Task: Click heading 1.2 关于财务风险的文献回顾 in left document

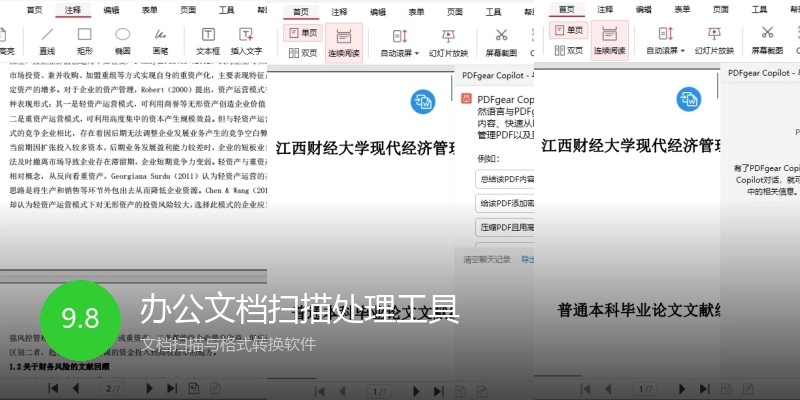Action: pyautogui.click(x=60, y=366)
